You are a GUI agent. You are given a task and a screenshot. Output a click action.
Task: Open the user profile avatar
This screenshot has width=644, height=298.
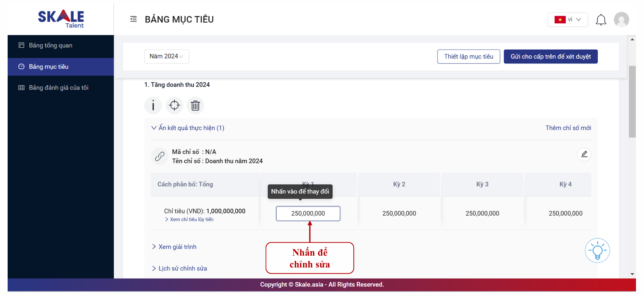click(621, 19)
